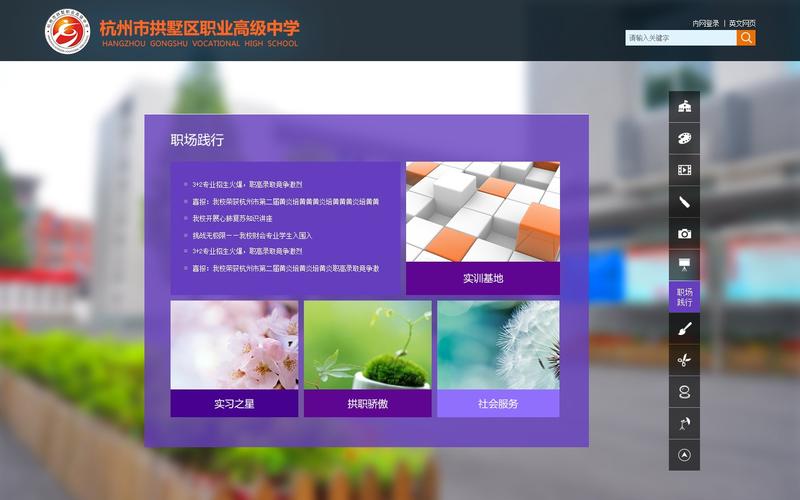Click the dandelion thumbnail

click(x=498, y=345)
